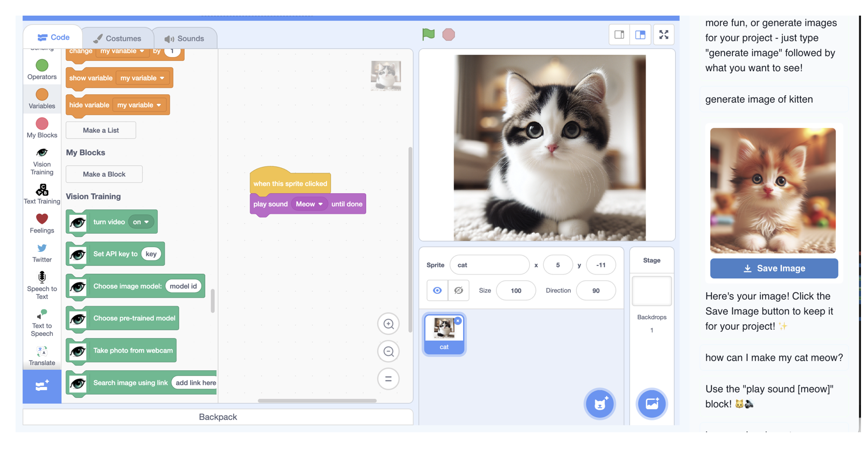Open the Sounds tab
868x450 pixels.
pyautogui.click(x=185, y=38)
